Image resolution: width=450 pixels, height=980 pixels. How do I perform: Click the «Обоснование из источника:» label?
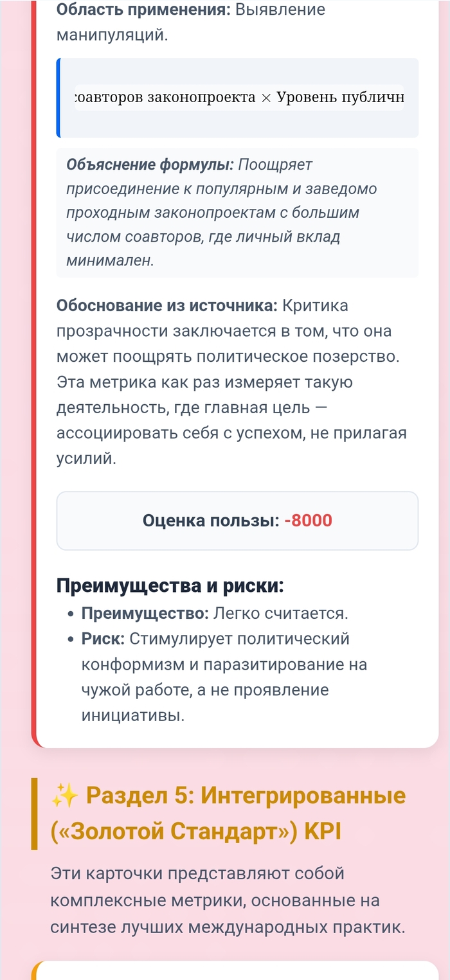point(167,306)
